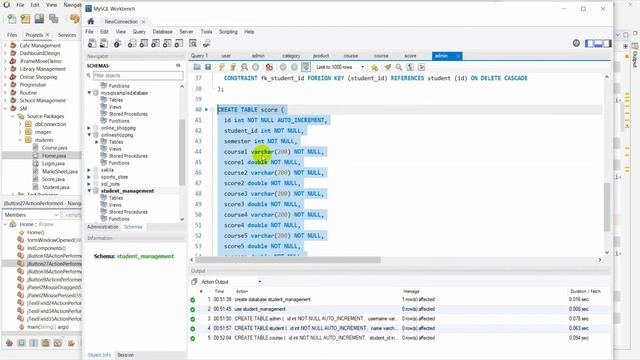Click the reconnect to DBMS icon
The width and height of the screenshot is (640, 360).
pos(207,43)
